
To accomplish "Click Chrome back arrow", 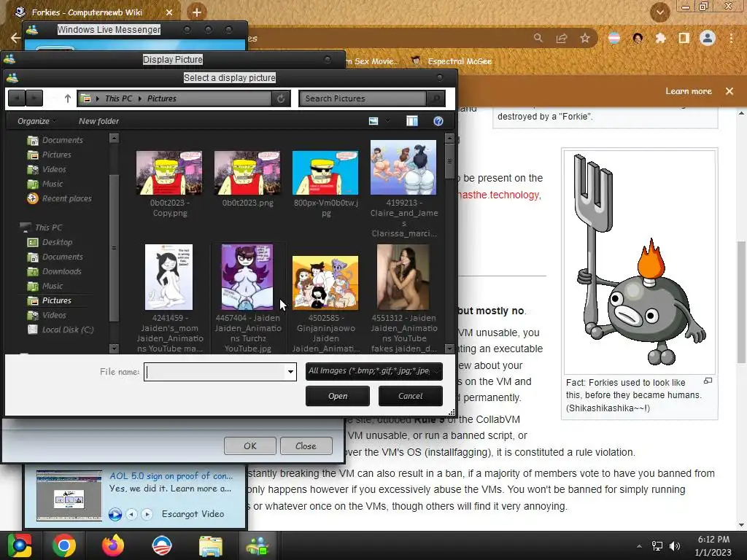I will tap(15, 38).
